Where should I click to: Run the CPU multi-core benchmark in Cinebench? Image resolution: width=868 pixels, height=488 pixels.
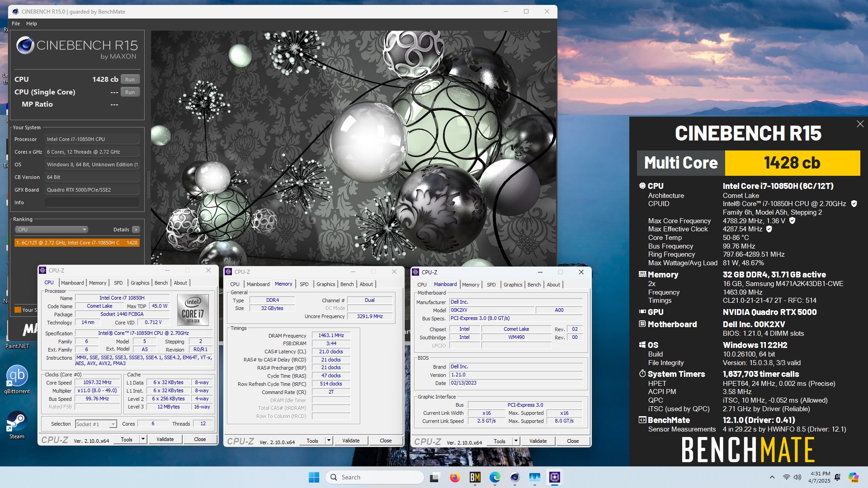coord(130,80)
